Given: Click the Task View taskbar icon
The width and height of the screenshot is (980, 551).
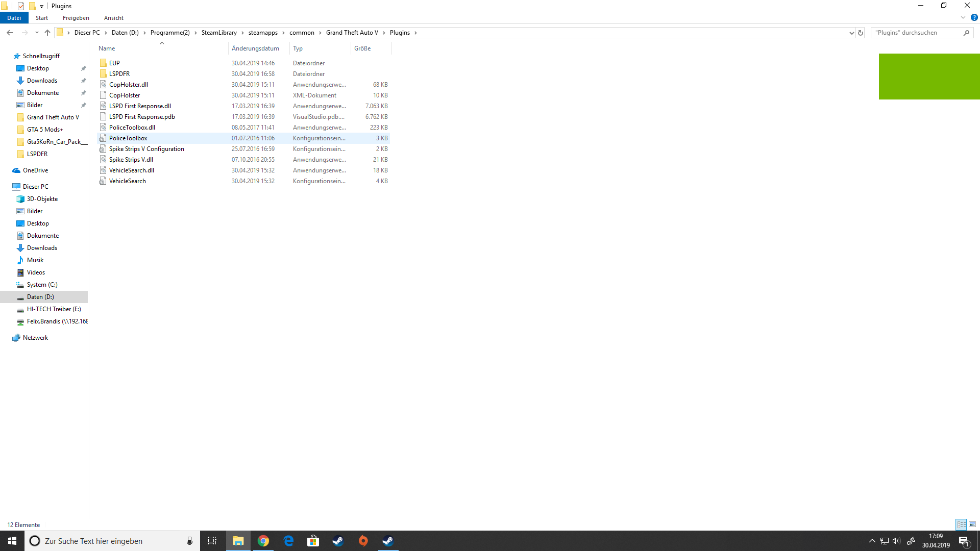Looking at the screenshot, I should click(x=212, y=541).
